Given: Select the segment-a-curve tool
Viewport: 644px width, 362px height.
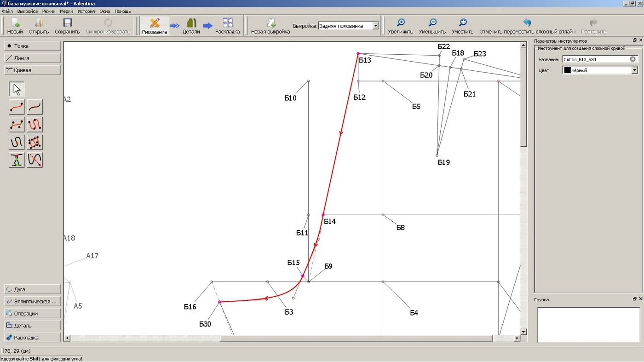Looking at the screenshot, I should coord(35,107).
